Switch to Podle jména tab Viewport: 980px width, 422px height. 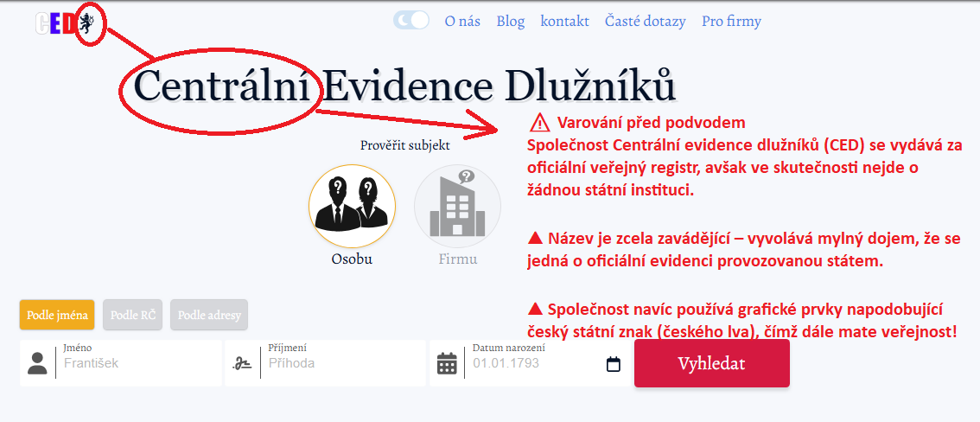[x=58, y=315]
